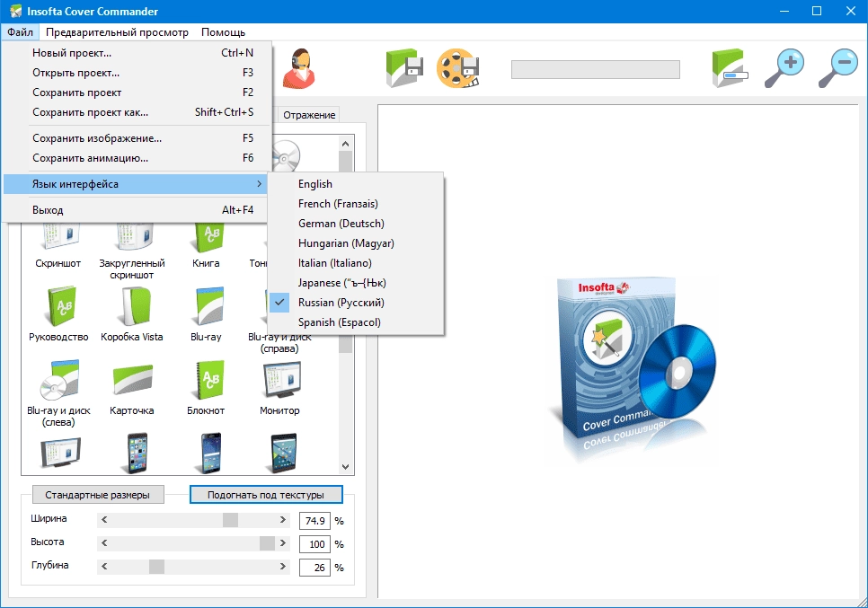868x608 pixels.
Task: Click the Ширина slider left arrow
Action: pyautogui.click(x=104, y=520)
